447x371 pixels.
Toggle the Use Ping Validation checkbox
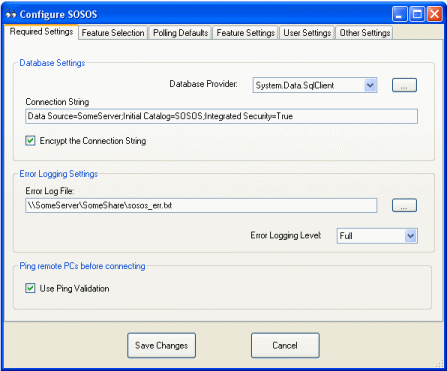pyautogui.click(x=30, y=288)
